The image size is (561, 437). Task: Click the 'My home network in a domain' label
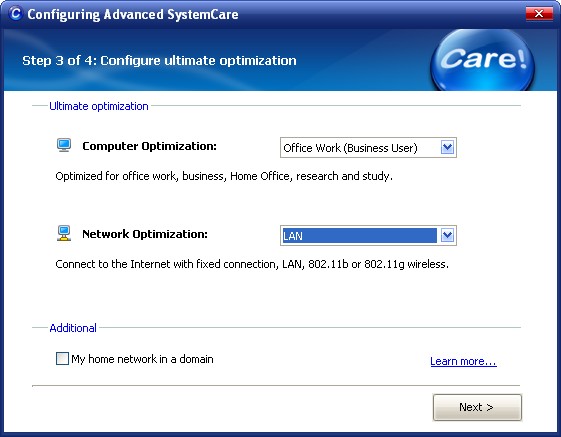point(142,359)
